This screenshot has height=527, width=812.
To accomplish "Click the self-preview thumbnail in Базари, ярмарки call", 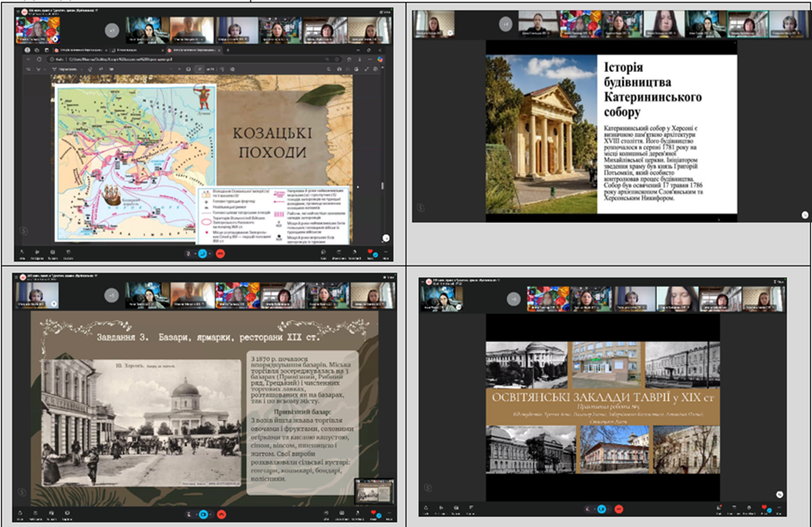I will point(374,491).
